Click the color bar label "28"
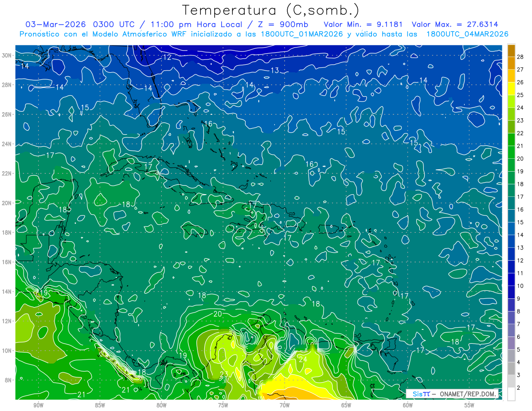This screenshot has width=532, height=411. [x=520, y=56]
